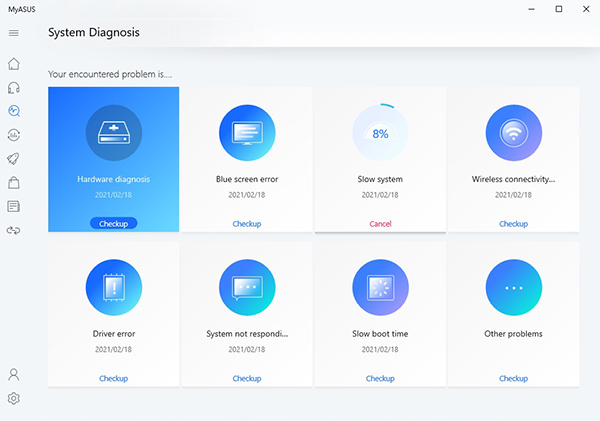Open Link to MyASUS sidebar icon

coord(13,230)
